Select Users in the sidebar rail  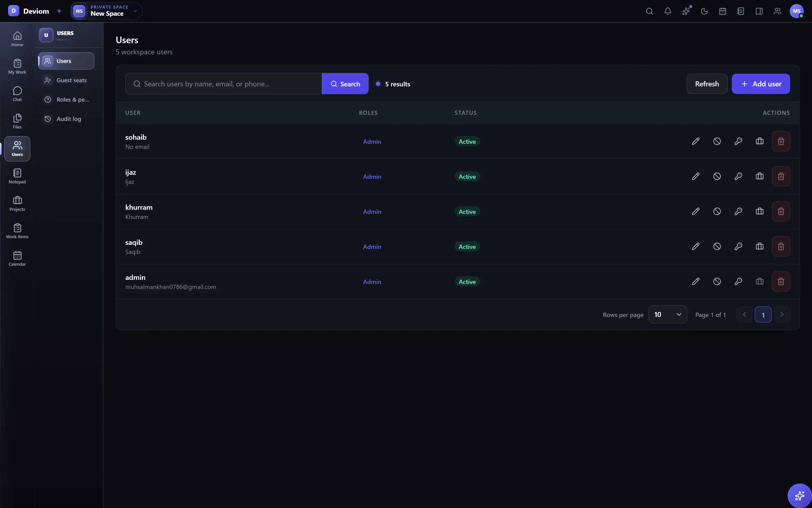17,149
